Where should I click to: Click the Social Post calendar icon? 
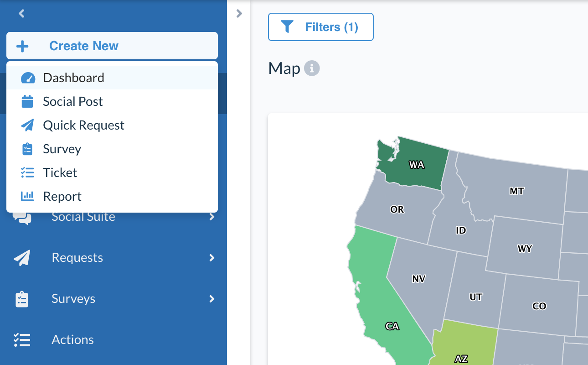[27, 101]
